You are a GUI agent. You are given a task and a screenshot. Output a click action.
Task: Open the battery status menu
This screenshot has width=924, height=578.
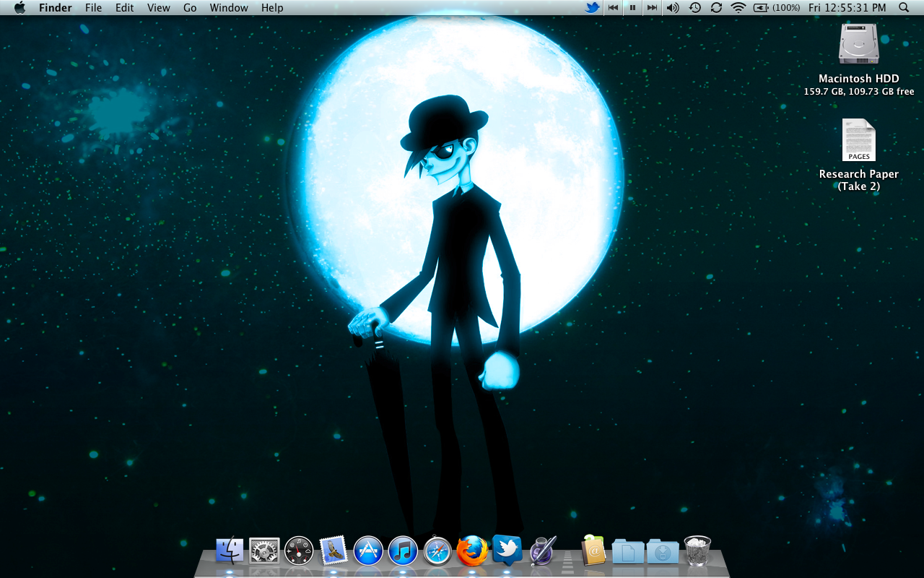point(776,7)
